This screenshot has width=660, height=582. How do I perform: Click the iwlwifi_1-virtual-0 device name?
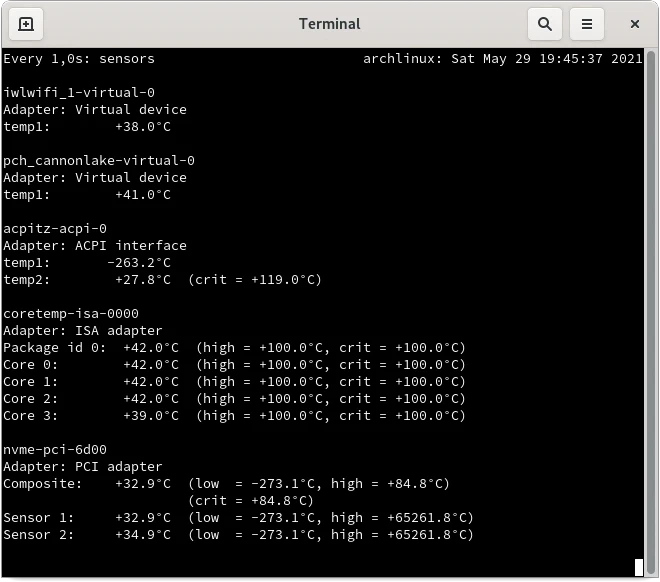(79, 93)
